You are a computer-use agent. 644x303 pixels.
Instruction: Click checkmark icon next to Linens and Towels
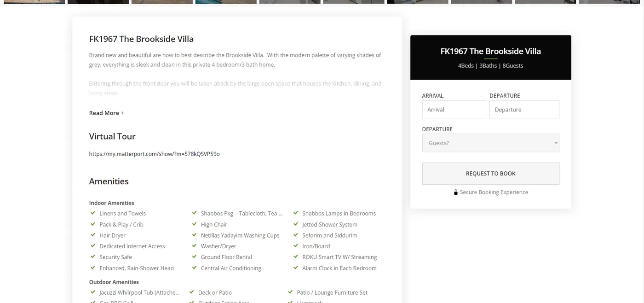pyautogui.click(x=93, y=213)
